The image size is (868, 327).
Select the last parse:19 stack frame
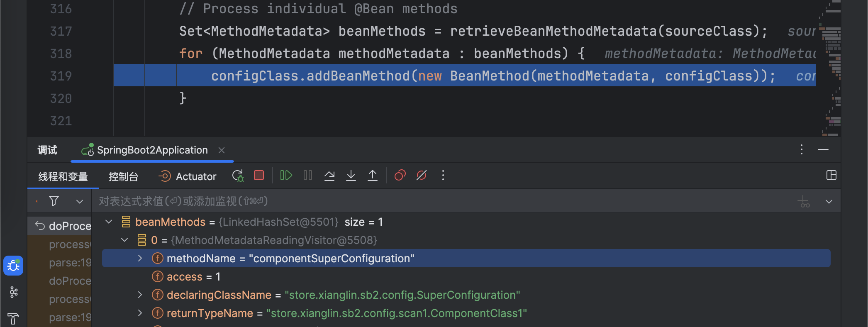60,317
